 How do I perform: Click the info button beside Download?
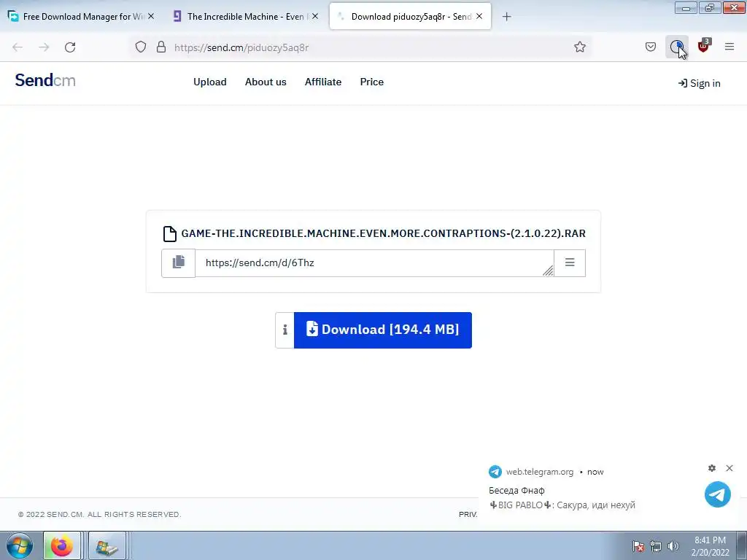tap(285, 330)
